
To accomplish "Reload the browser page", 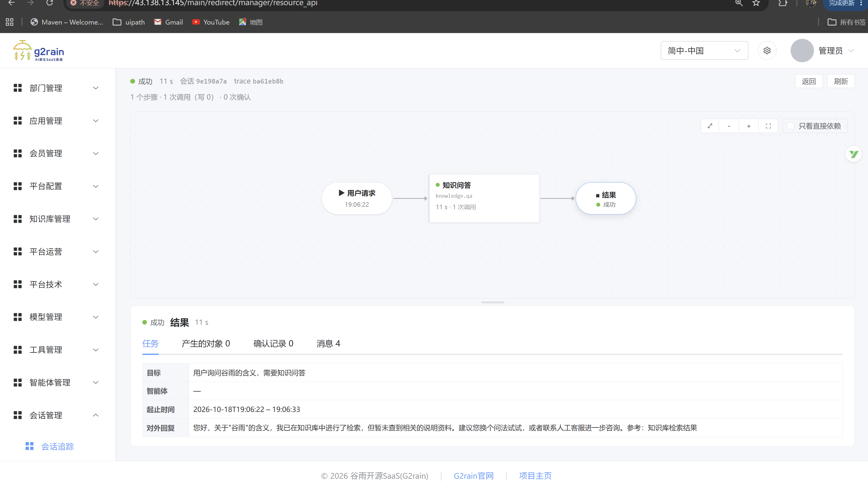I will click(49, 3).
